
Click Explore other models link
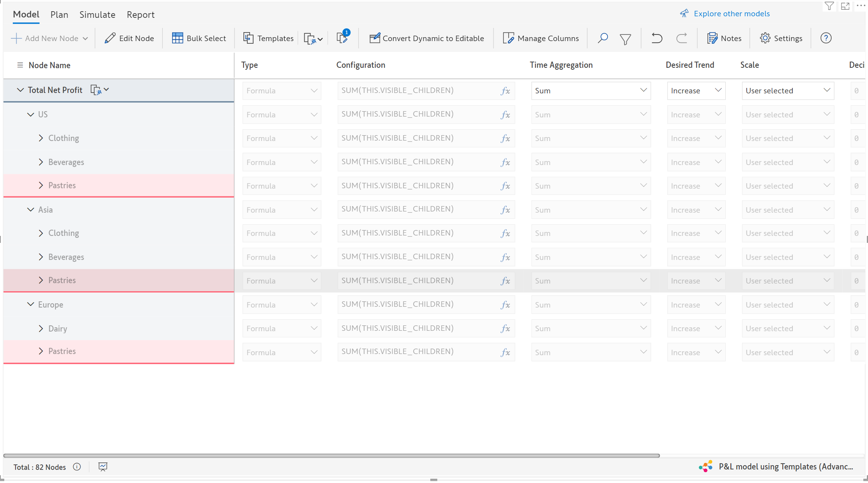731,14
